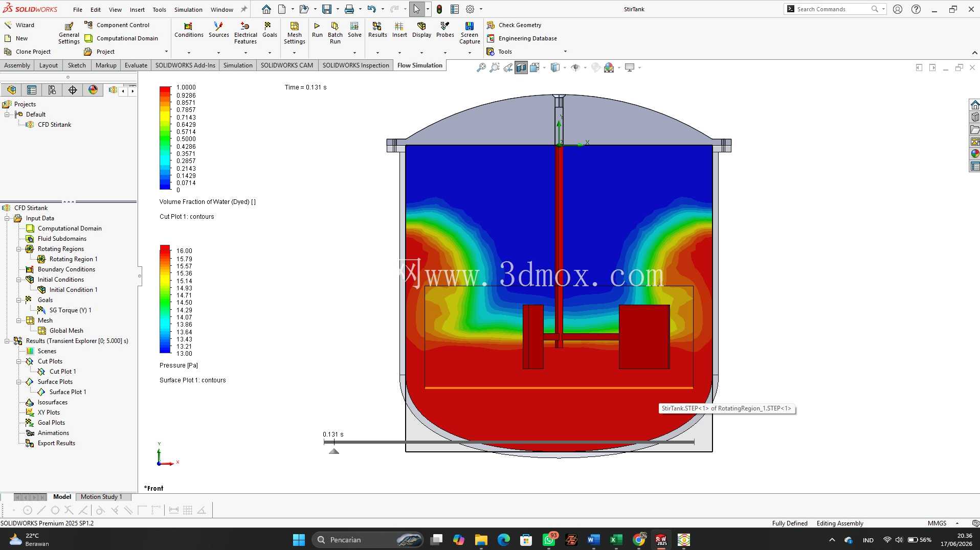The image size is (980, 550).
Task: Click the Search Commands field
Action: [x=835, y=9]
